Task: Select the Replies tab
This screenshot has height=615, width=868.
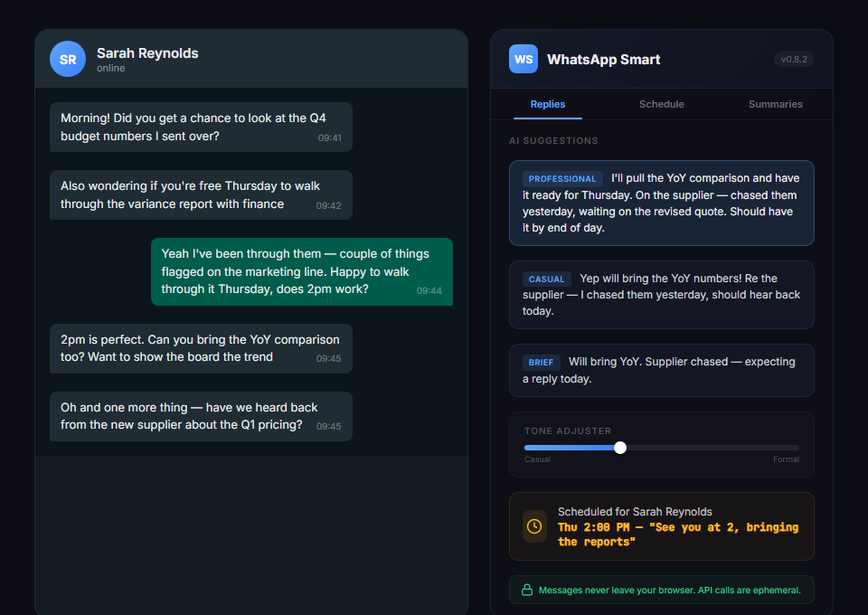Action: click(x=548, y=104)
